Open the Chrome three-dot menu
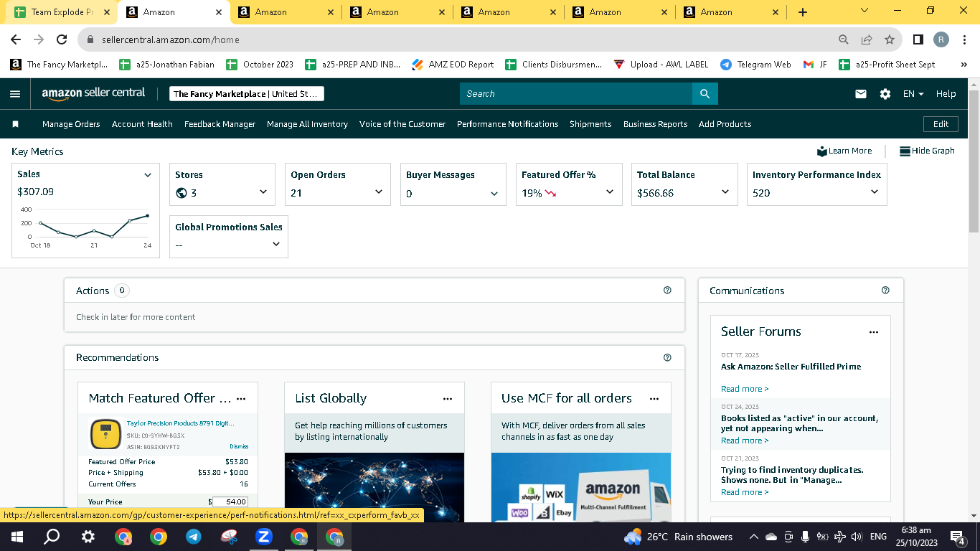This screenshot has height=551, width=980. point(965,39)
